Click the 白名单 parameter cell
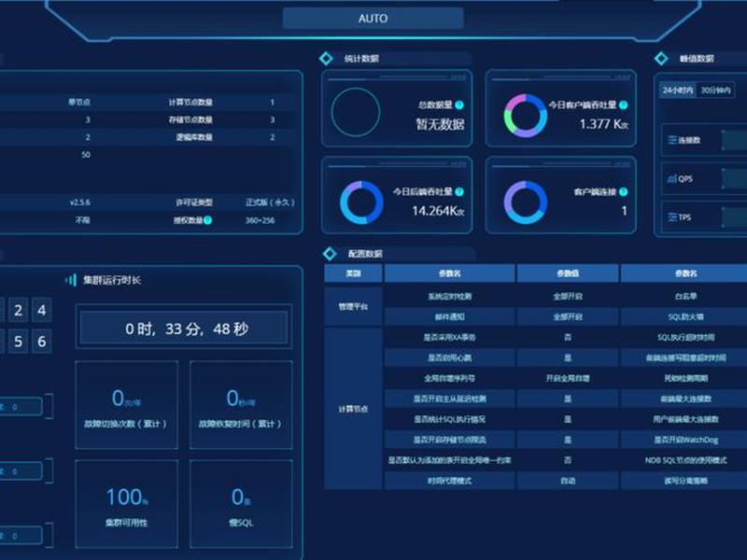This screenshot has width=747, height=560. 686,296
